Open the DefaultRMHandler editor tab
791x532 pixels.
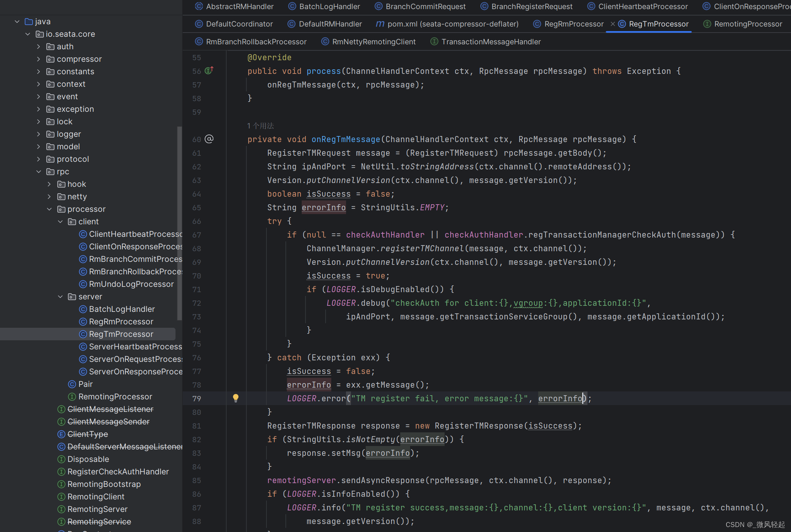point(325,24)
